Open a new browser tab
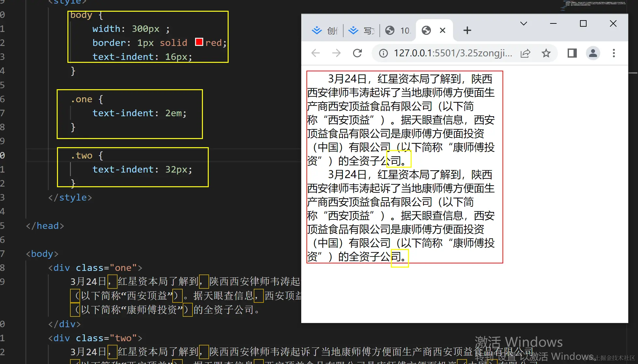 tap(467, 31)
